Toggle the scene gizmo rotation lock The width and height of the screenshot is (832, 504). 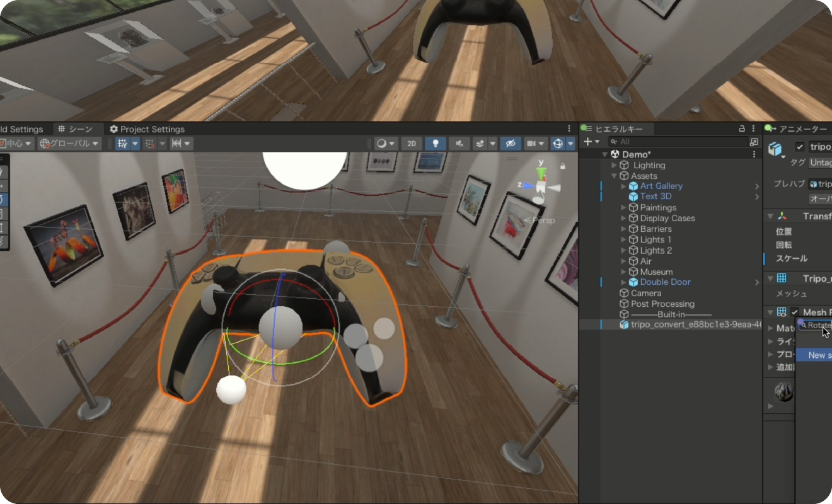coord(562,166)
